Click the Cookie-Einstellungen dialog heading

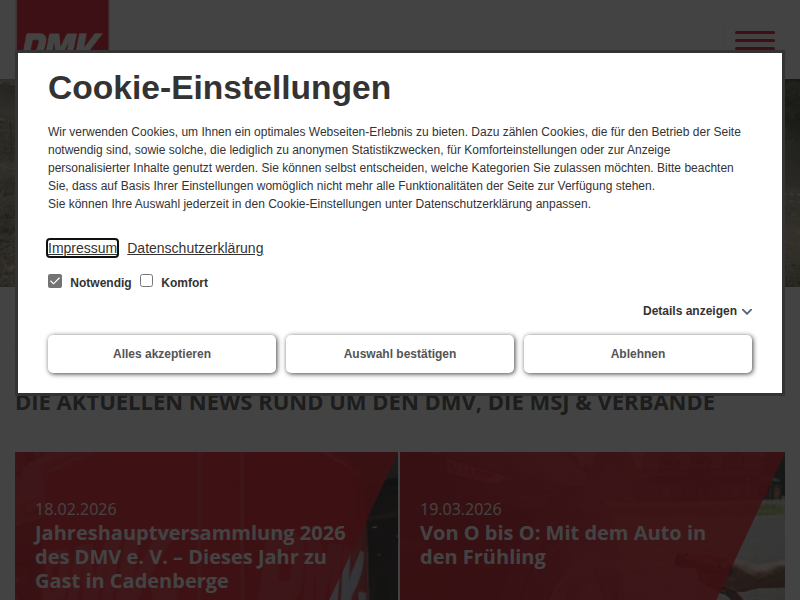coord(219,88)
